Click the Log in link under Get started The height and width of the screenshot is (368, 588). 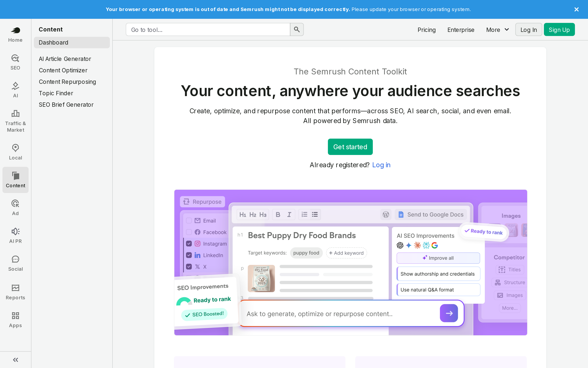pos(381,165)
